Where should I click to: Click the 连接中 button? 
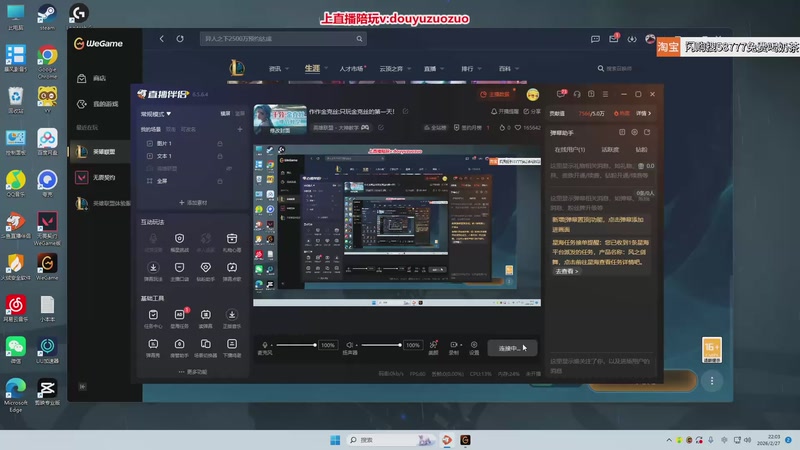click(512, 348)
